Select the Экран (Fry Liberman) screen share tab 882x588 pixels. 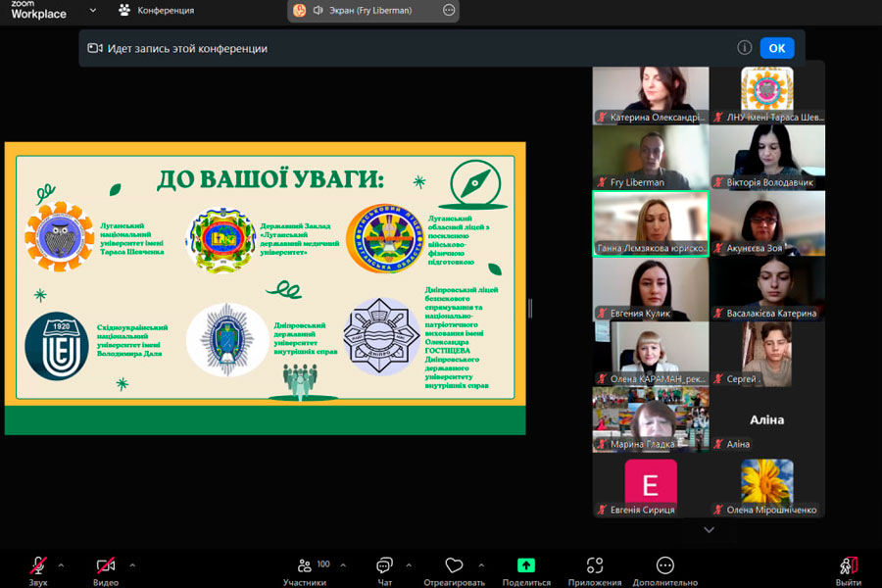[x=365, y=10]
